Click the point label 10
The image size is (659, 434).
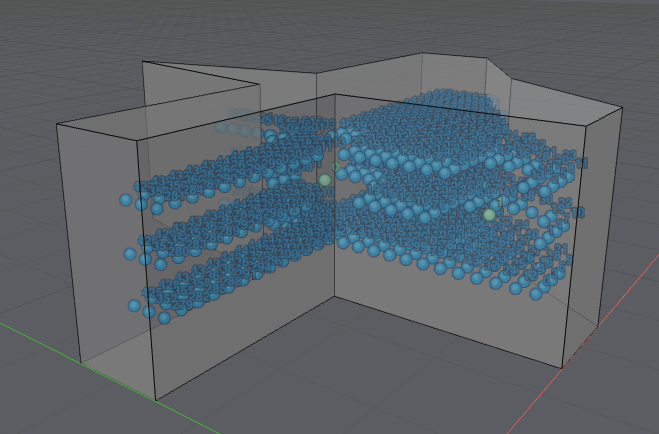[x=578, y=213]
